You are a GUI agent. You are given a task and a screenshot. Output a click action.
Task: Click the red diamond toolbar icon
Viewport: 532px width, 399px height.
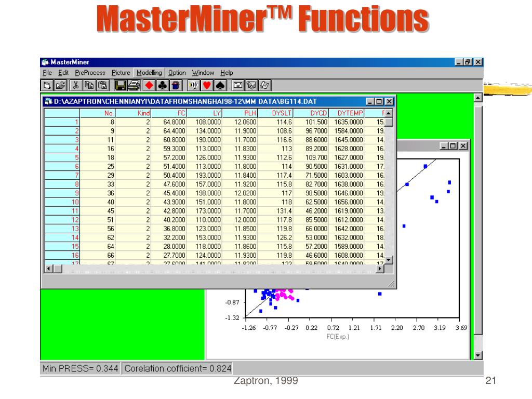click(x=149, y=86)
